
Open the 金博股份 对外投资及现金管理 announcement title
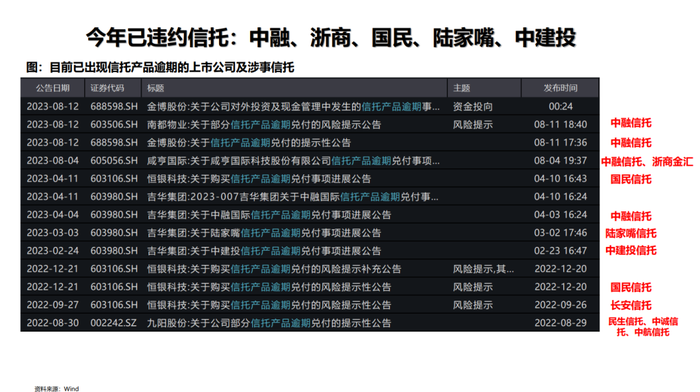293,107
